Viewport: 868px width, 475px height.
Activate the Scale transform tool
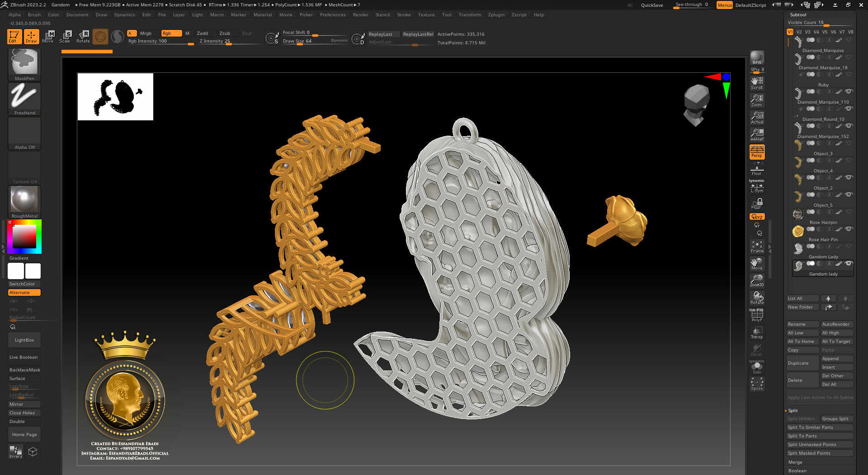point(65,36)
